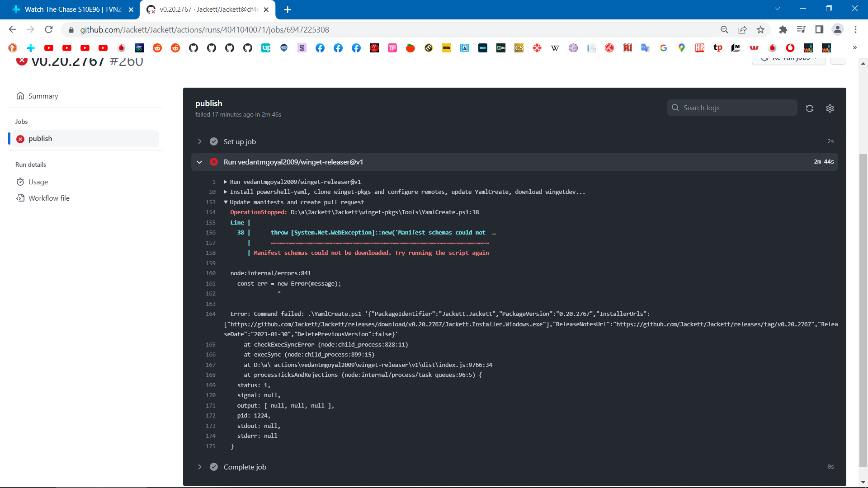Open the Reddit bookmark
Image resolution: width=868 pixels, height=488 pixels.
pyautogui.click(x=157, y=48)
